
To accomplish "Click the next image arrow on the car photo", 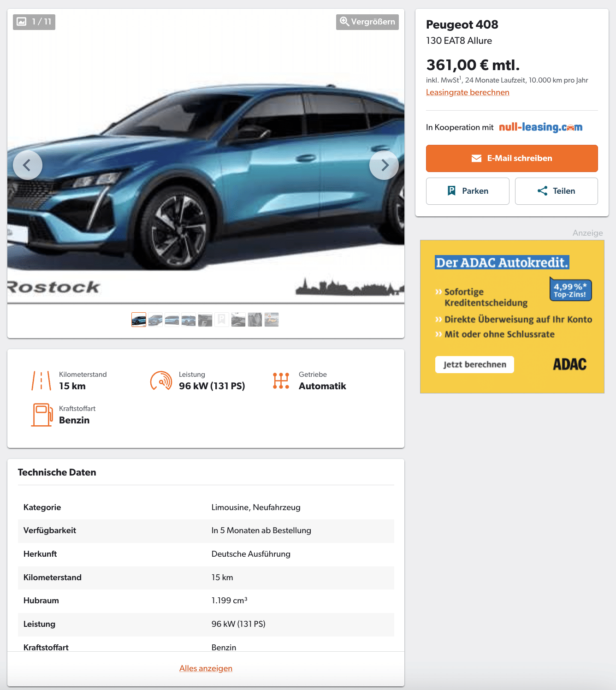I will click(x=384, y=165).
